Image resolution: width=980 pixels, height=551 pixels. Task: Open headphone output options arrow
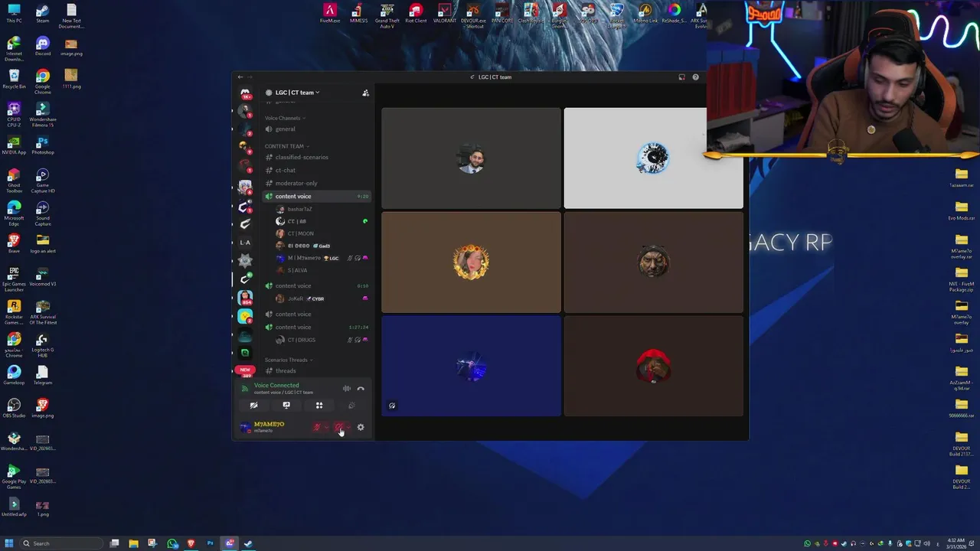click(348, 427)
